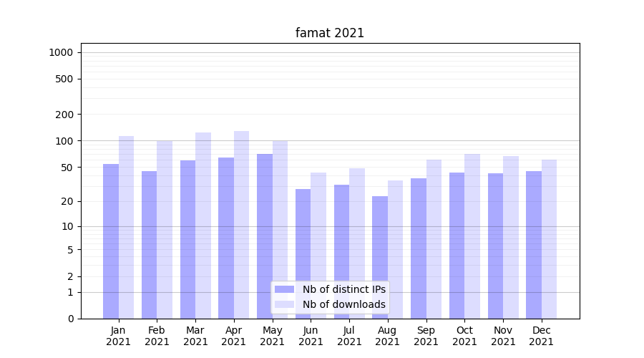Click the 'Nb of downloads' legend color swatch
This screenshot has height=358, width=644.
click(x=284, y=304)
